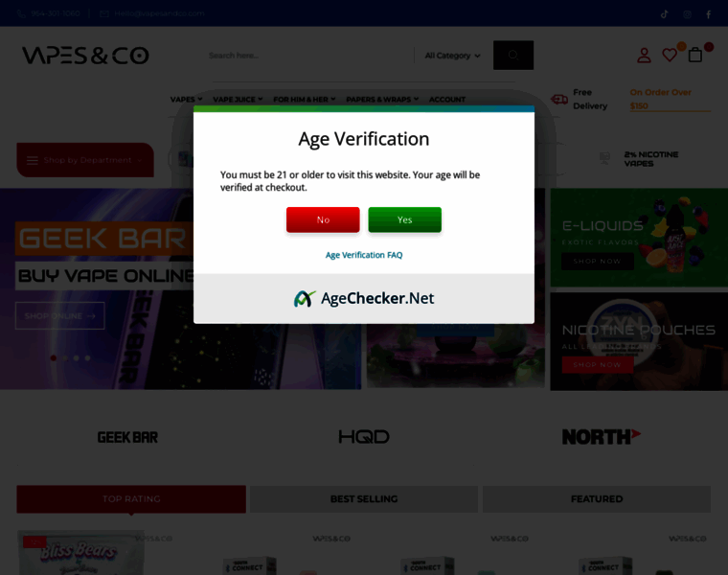Click the phone number in top bar
728x575 pixels.
[56, 13]
